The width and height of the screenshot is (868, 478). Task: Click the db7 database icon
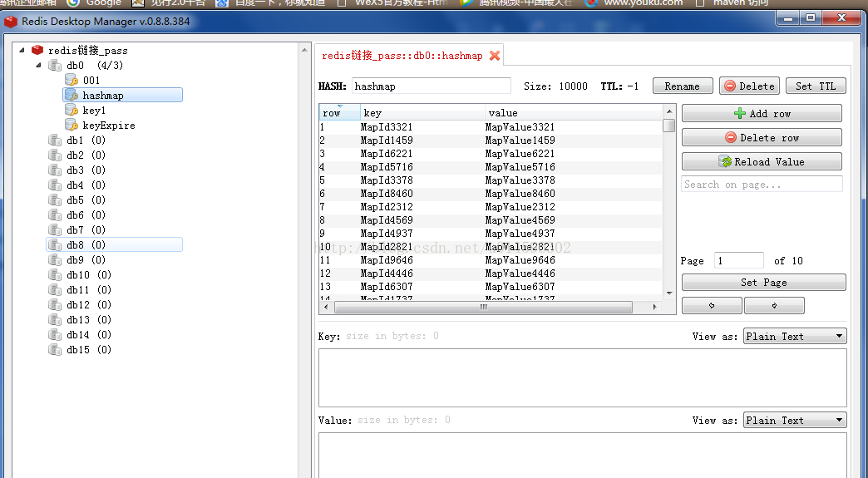pyautogui.click(x=55, y=229)
